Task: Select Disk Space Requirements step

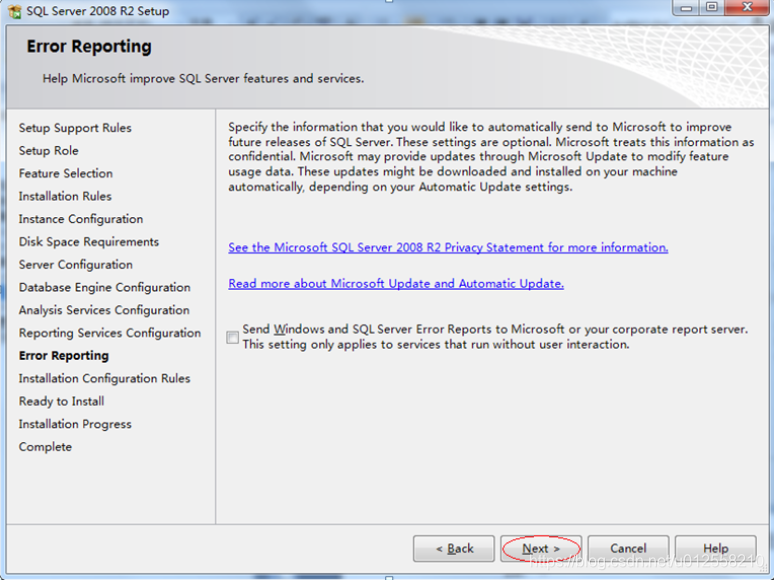Action: pyautogui.click(x=89, y=241)
